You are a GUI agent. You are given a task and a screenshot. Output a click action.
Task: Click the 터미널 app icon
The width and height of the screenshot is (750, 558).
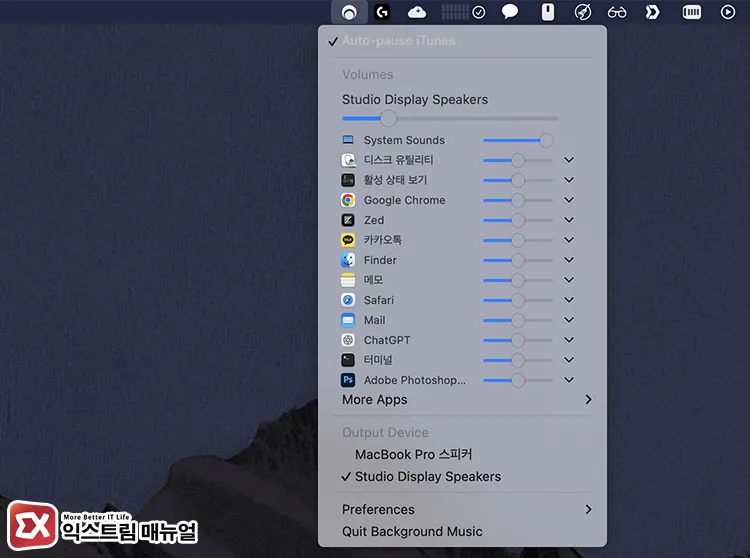pos(348,360)
